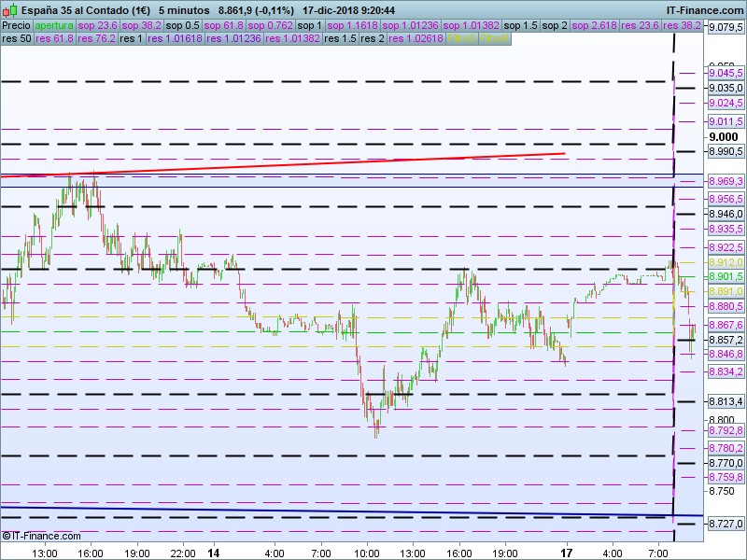This screenshot has height=560, width=747.
Task: Click the magenta 9.024,5 price label
Action: pos(726,103)
